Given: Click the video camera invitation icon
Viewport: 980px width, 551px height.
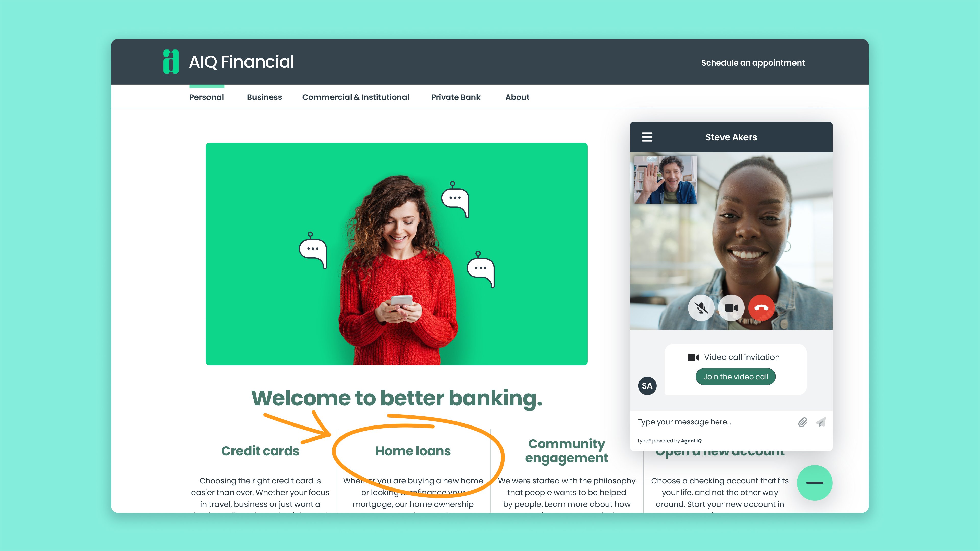Looking at the screenshot, I should pos(693,357).
